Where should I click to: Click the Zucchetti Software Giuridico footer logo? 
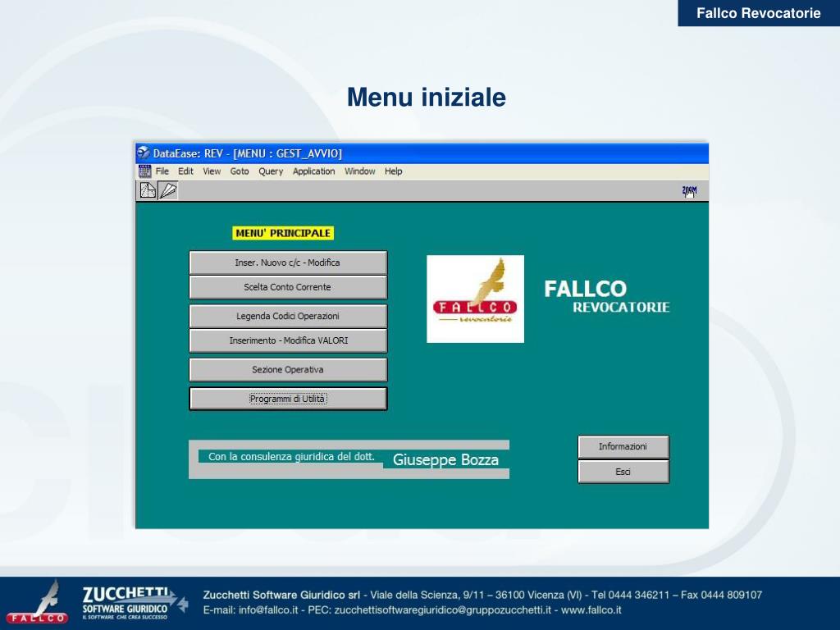click(134, 603)
